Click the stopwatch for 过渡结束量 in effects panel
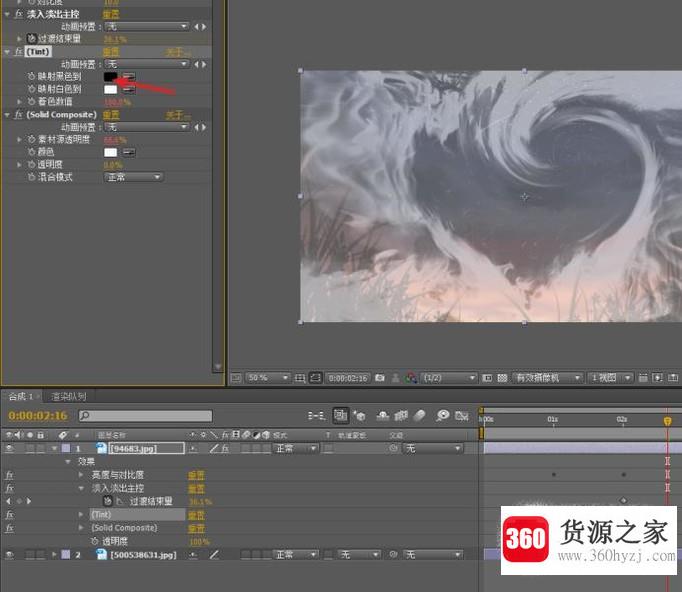The height and width of the screenshot is (592, 682). pos(31,39)
